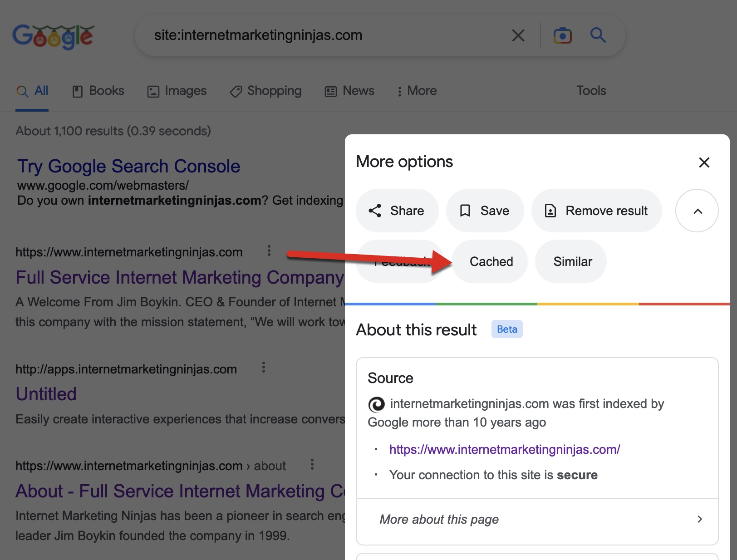Click the 'Source' card heading

[390, 378]
